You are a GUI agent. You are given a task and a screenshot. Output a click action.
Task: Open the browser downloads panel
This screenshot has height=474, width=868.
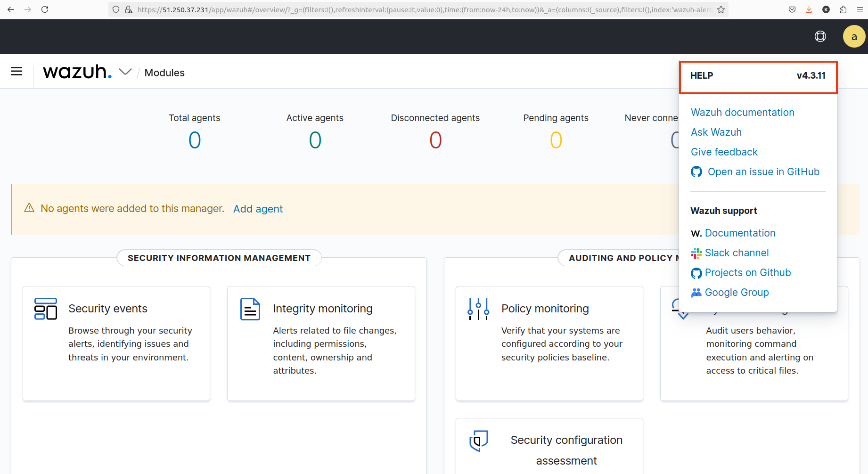click(x=809, y=9)
